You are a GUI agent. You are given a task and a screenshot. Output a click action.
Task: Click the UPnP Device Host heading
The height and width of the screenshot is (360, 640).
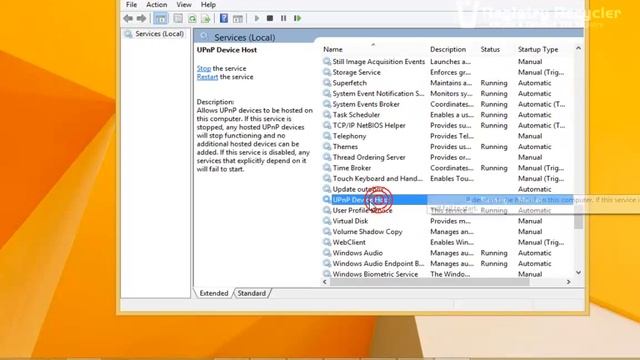227,50
